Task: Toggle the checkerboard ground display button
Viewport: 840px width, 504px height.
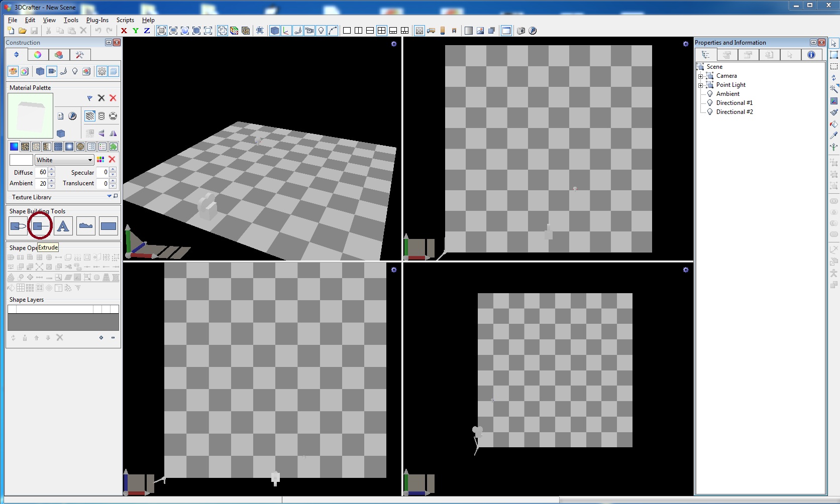Action: tap(419, 31)
